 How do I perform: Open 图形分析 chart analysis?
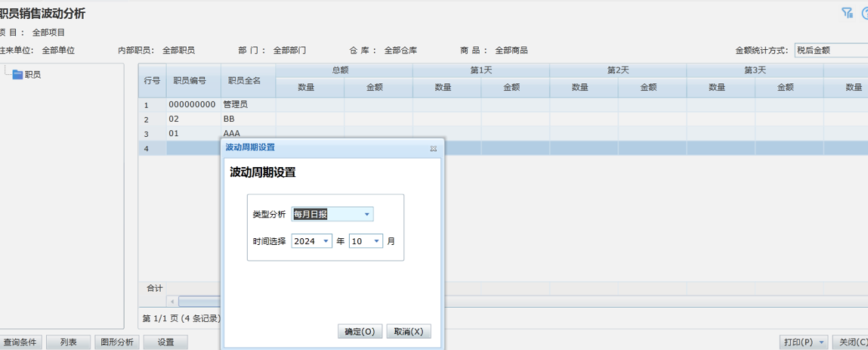pos(117,342)
